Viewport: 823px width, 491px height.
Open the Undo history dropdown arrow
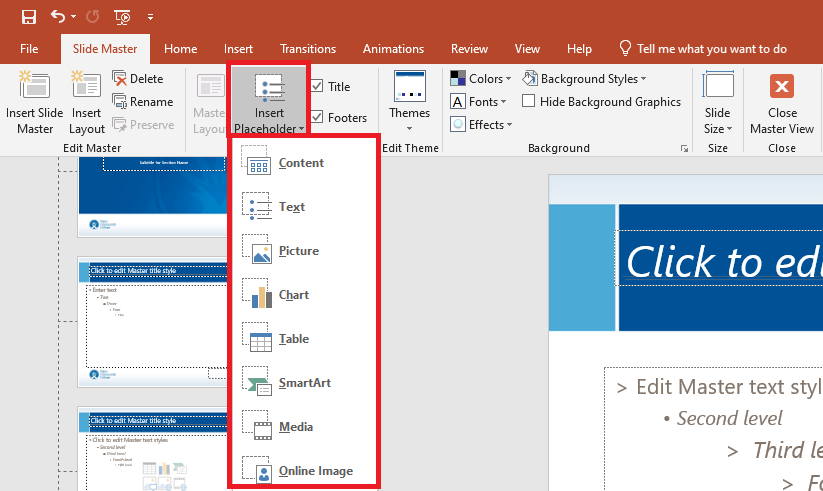click(x=73, y=17)
